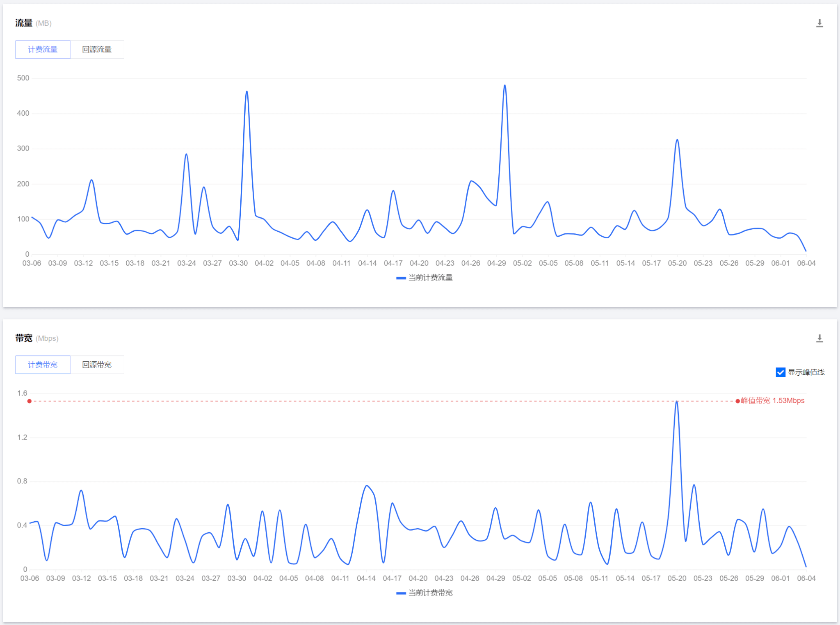Select the 计费带宽 tab
Viewport: 840px width, 625px height.
pyautogui.click(x=43, y=365)
